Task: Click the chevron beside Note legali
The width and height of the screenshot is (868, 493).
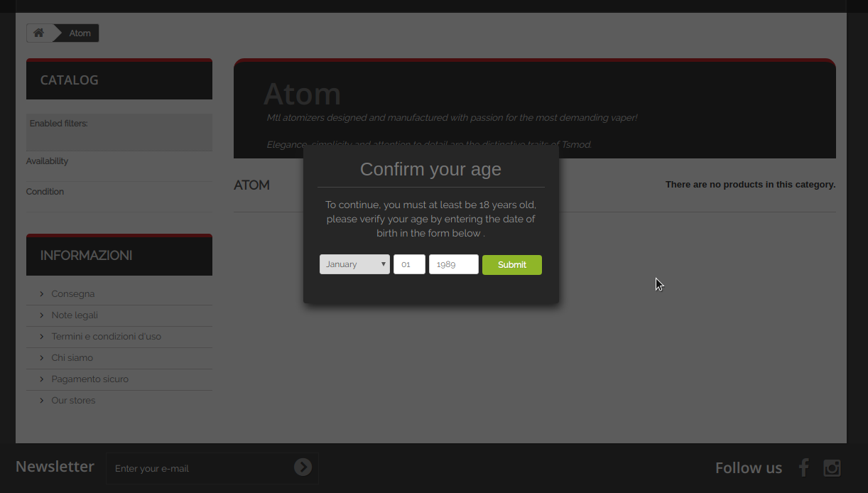Action: coord(42,315)
